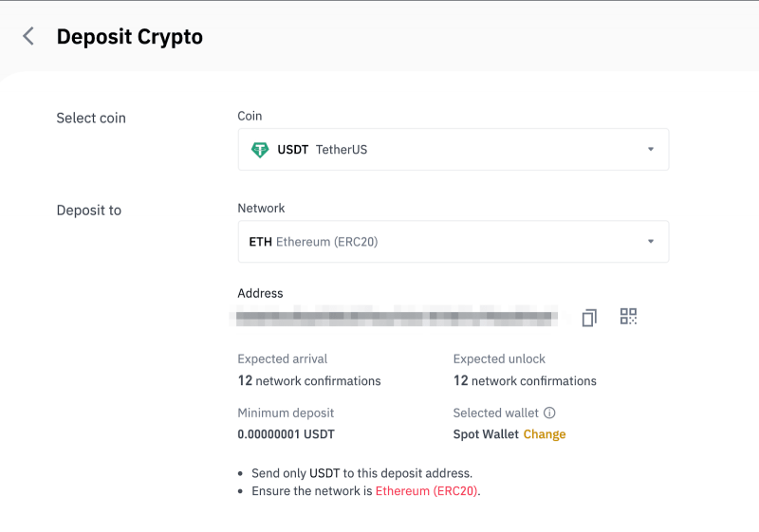
Task: Click confirmations text under Expected arrival
Action: [x=309, y=381]
